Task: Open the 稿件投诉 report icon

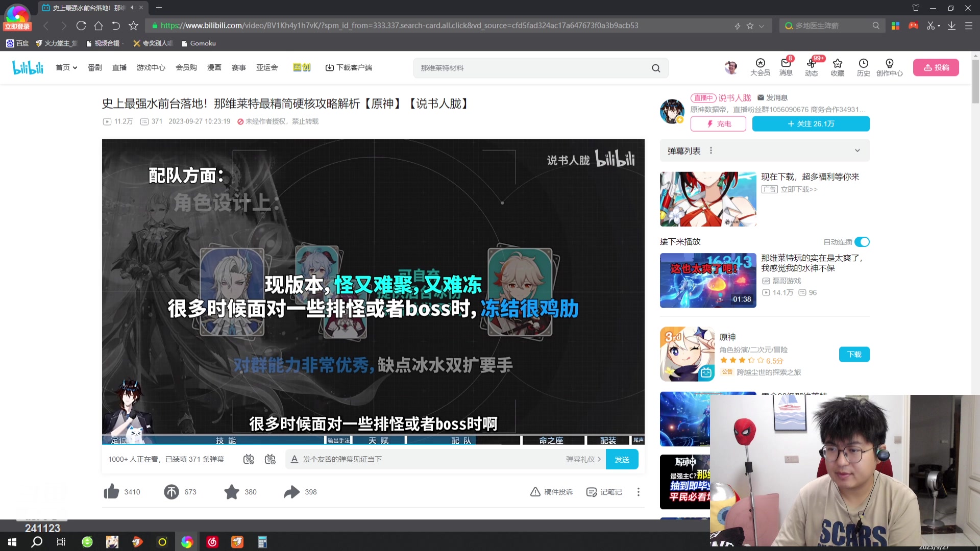Action: click(551, 492)
